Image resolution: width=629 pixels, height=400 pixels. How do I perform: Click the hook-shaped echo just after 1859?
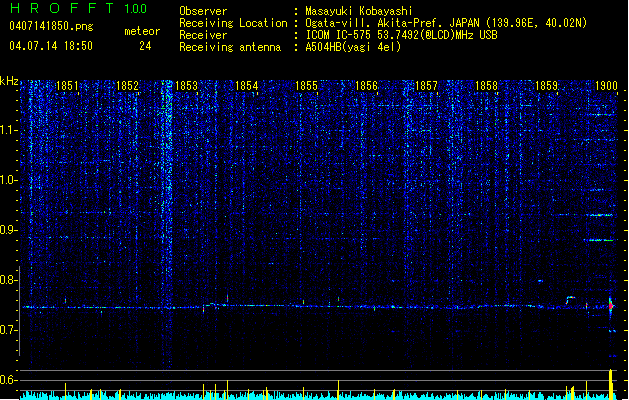(570, 300)
